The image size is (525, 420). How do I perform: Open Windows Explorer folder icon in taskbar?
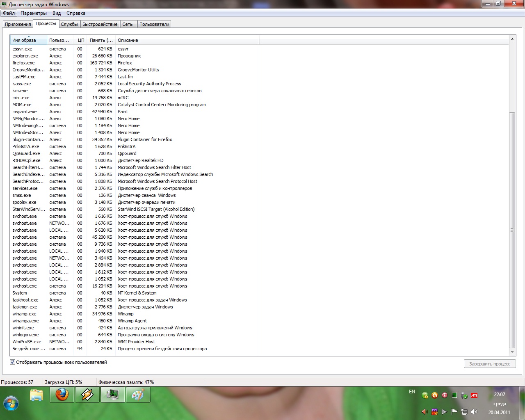[37, 395]
